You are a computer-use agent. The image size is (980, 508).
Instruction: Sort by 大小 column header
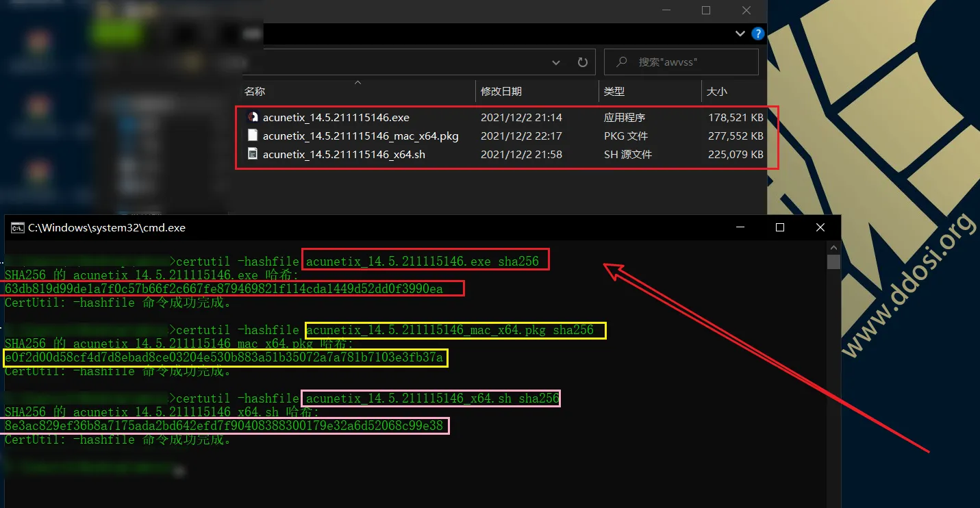(717, 91)
